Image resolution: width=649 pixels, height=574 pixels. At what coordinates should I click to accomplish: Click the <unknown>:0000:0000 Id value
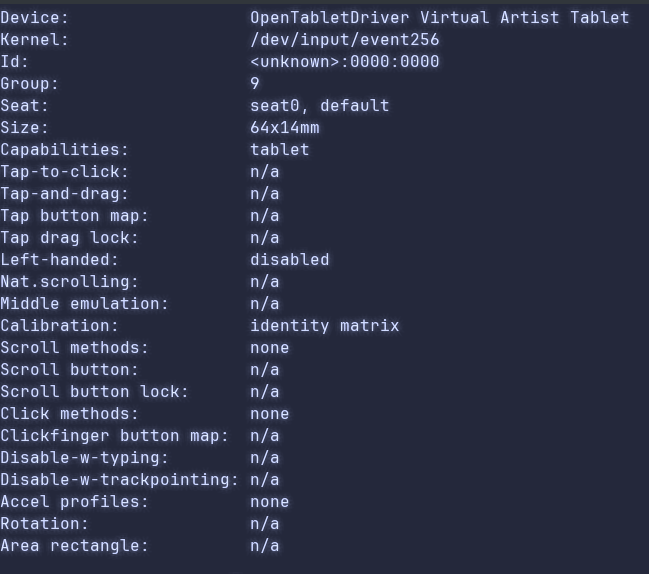[344, 62]
